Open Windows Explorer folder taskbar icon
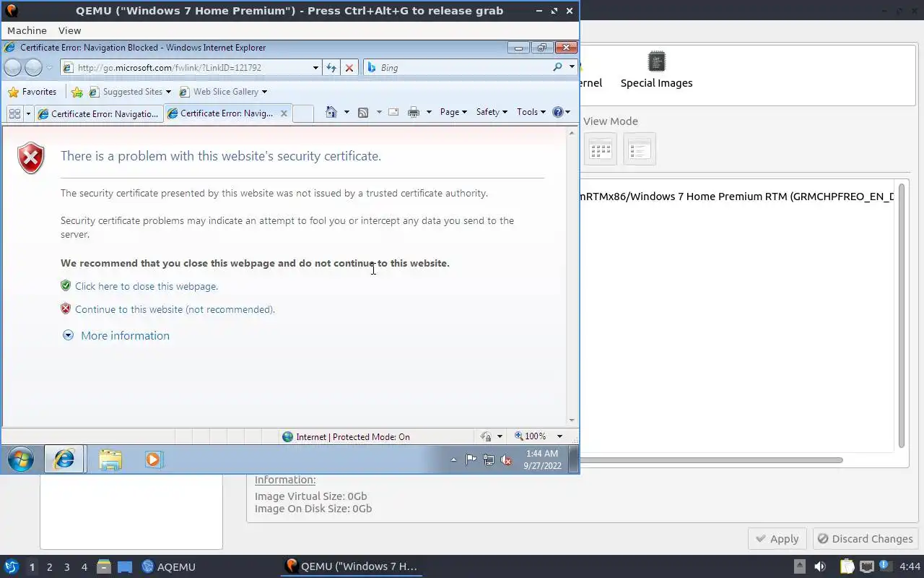The width and height of the screenshot is (924, 578). tap(110, 460)
